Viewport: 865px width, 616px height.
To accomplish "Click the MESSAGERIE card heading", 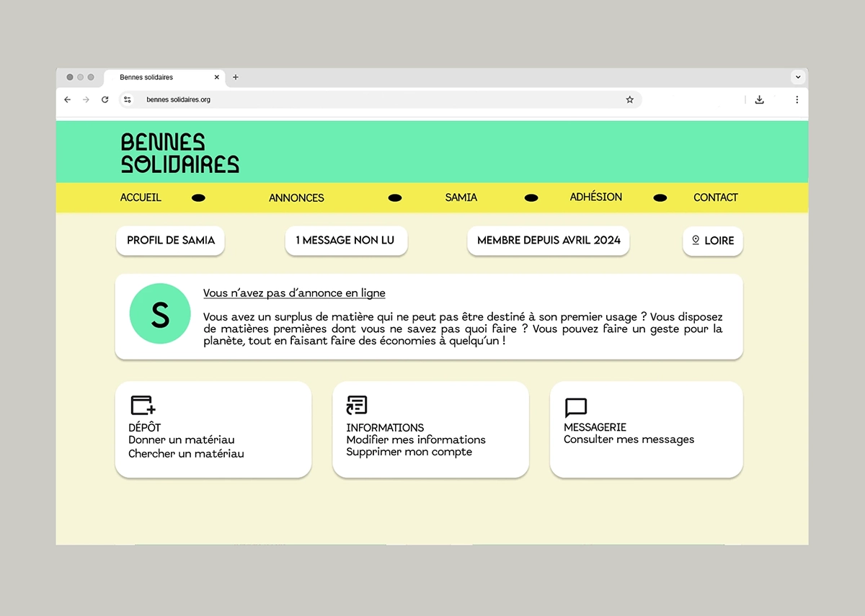I will (595, 427).
